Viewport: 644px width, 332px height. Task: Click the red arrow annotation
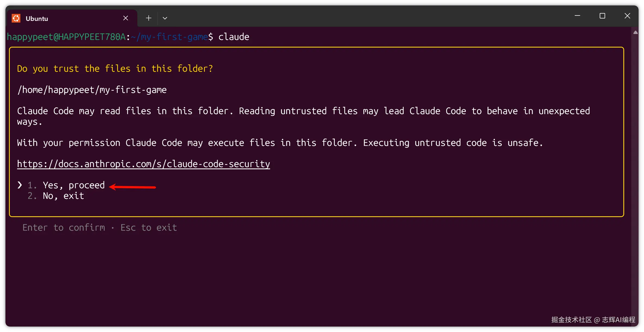[x=133, y=187]
